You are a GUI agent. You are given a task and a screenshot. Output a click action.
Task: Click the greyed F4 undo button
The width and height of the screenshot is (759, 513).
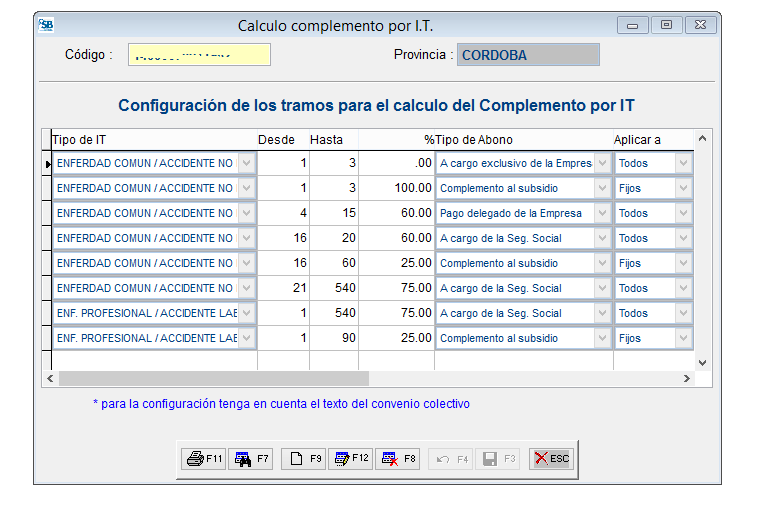pos(451,459)
